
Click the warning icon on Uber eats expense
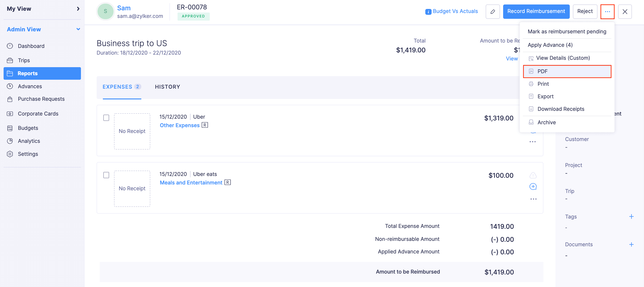pyautogui.click(x=533, y=176)
